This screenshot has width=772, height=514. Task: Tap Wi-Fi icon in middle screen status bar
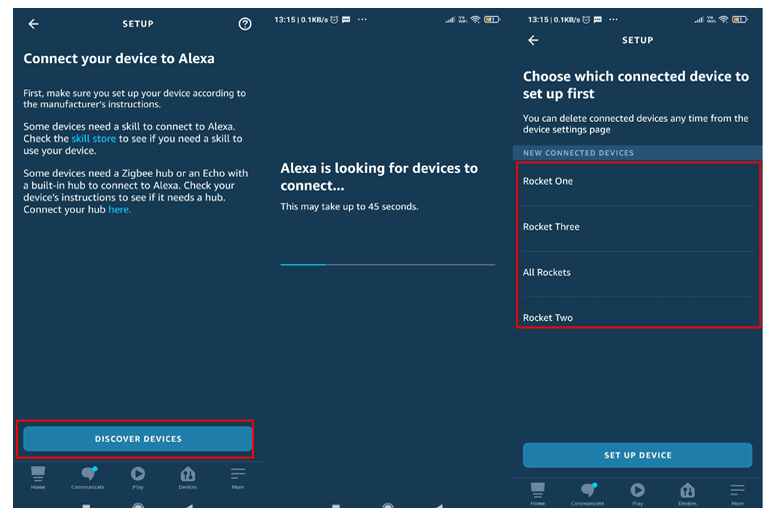point(475,20)
